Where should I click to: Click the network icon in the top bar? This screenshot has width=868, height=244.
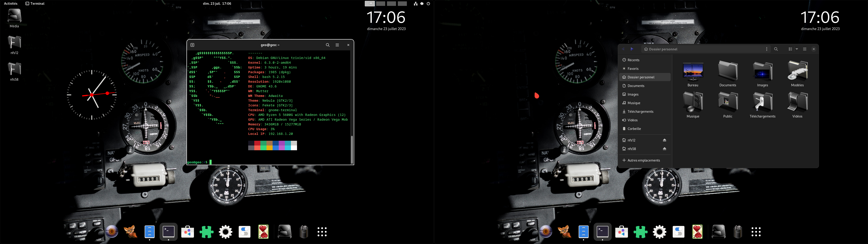coord(415,4)
